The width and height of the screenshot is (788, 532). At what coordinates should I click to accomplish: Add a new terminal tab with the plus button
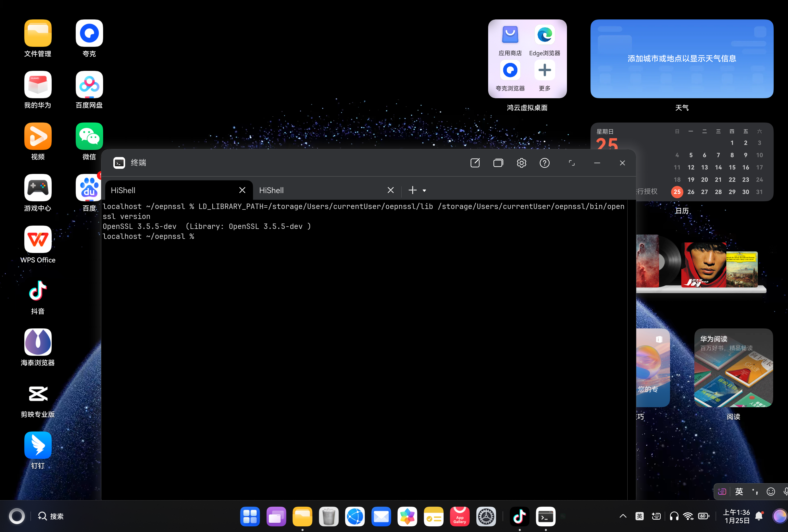(412, 190)
